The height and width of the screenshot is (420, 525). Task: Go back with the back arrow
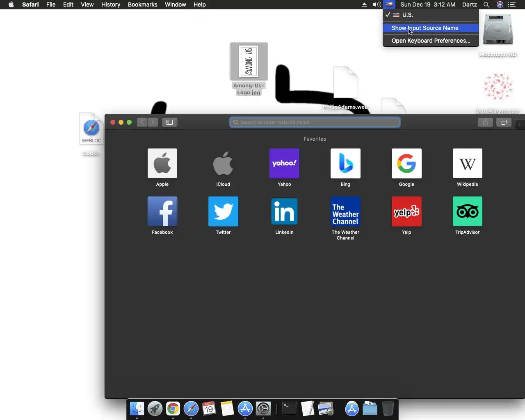point(142,122)
